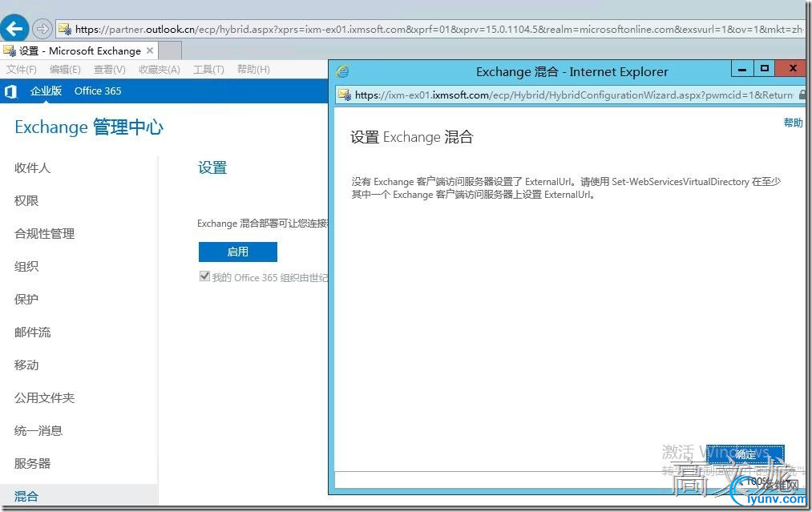Open the 编辑(E) menu
Image resolution: width=812 pixels, height=512 pixels.
[x=65, y=70]
